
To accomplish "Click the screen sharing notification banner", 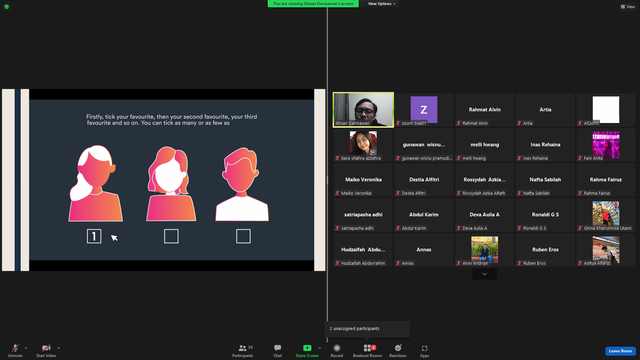I will pos(313,4).
